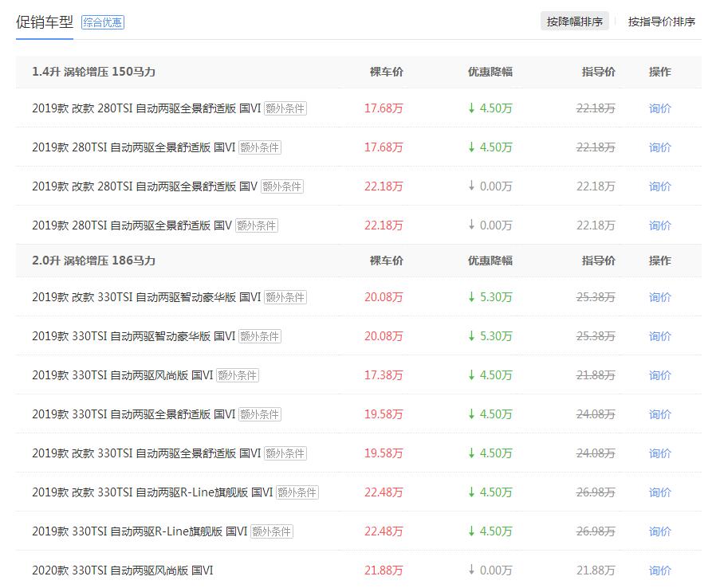Screen dimensions: 716x588
Task: Click the 20.08万 price on the 2019款 改款 智动豪华版 row
Action: pyautogui.click(x=384, y=297)
